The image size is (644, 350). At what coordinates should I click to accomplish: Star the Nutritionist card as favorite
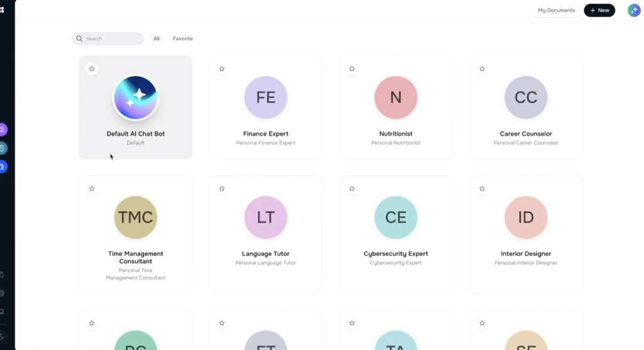(x=352, y=68)
